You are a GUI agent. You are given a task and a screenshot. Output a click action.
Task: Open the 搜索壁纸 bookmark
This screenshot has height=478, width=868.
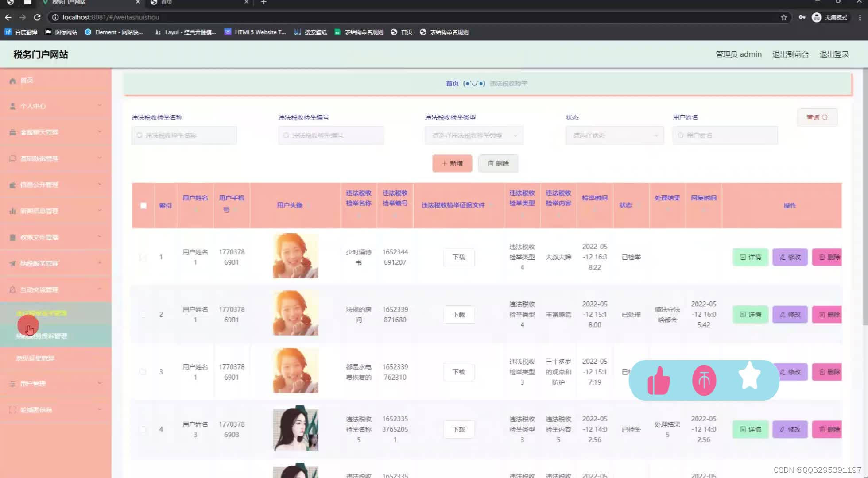coord(311,32)
